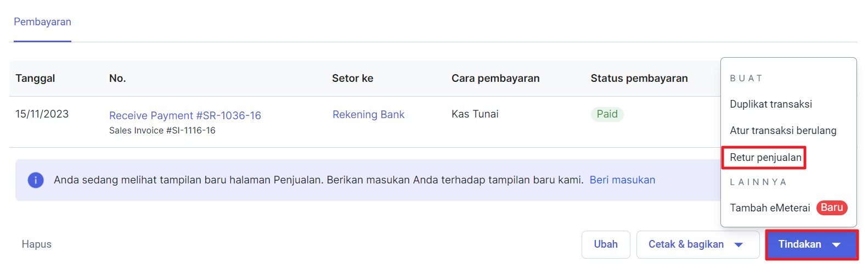Click the Status pembayaran column header
The width and height of the screenshot is (868, 268).
pyautogui.click(x=639, y=79)
